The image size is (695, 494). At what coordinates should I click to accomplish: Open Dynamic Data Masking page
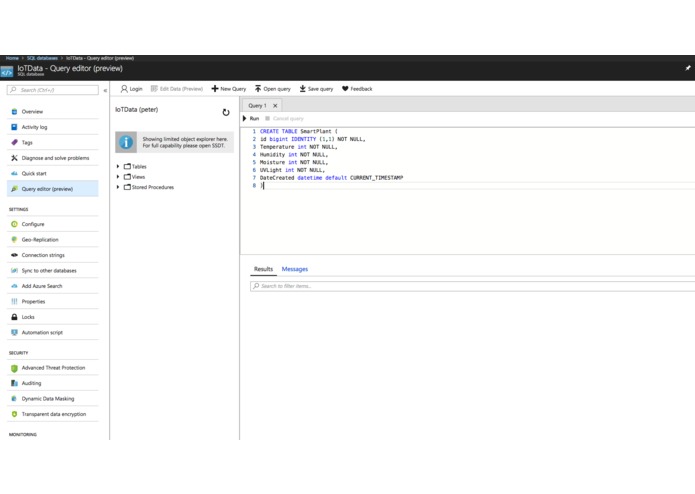[53, 399]
